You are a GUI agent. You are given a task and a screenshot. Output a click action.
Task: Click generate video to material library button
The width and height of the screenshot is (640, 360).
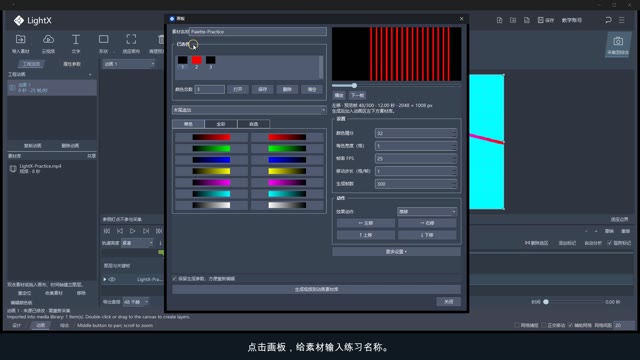316,289
